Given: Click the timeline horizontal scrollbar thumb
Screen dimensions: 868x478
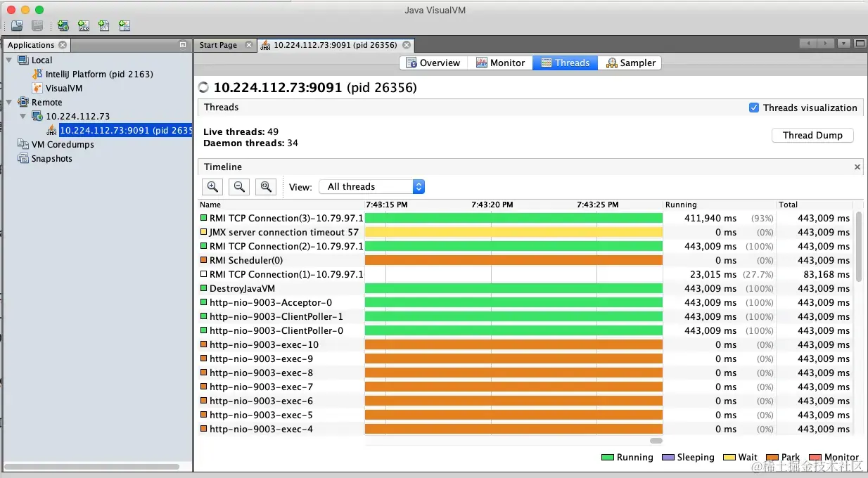Looking at the screenshot, I should point(656,441).
